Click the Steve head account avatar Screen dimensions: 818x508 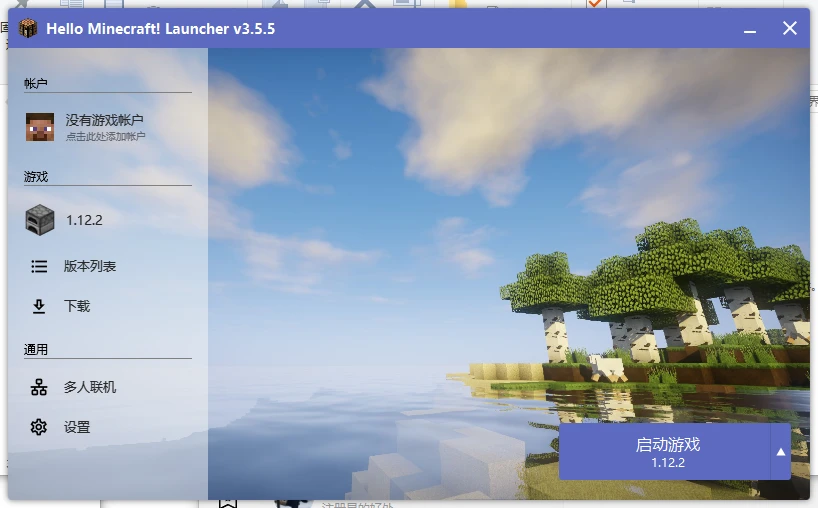tap(40, 127)
